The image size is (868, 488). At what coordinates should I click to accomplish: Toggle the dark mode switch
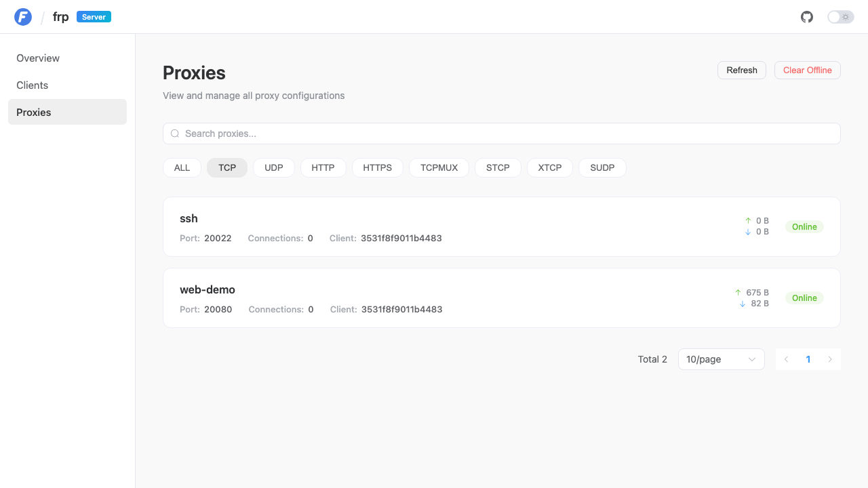(x=841, y=17)
